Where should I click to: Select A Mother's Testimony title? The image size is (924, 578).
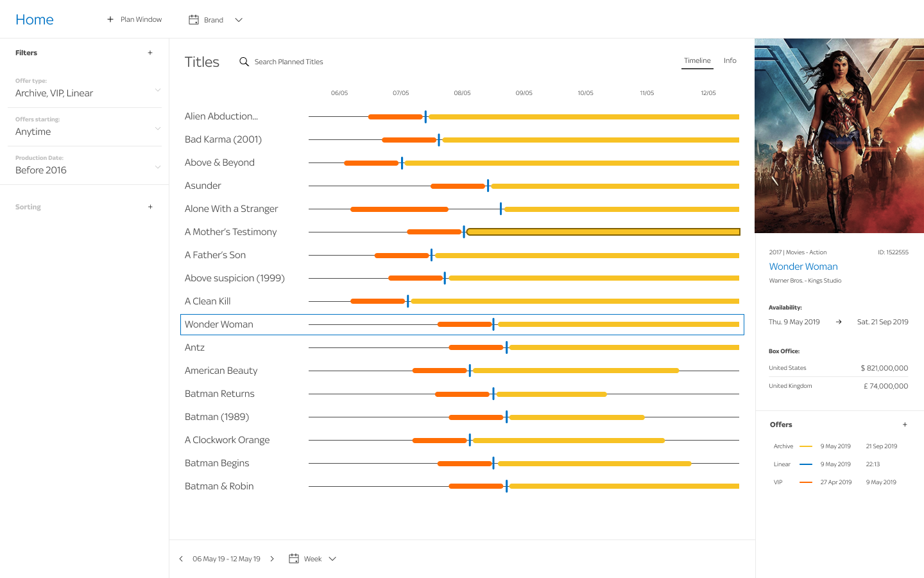(231, 232)
